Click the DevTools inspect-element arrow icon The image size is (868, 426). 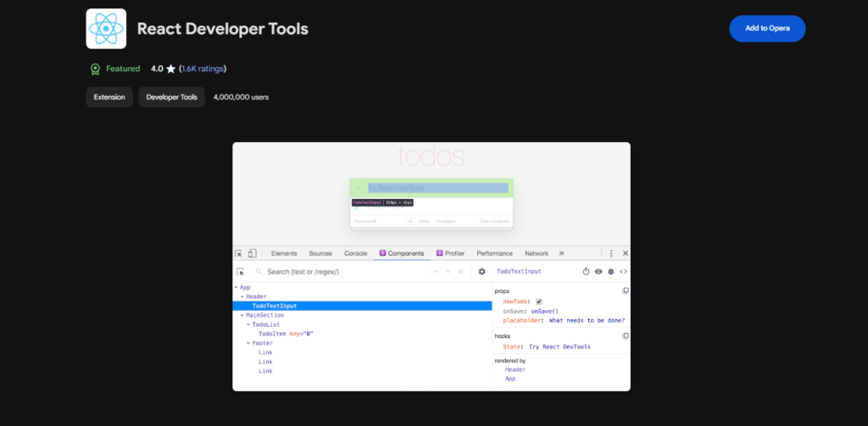[x=238, y=253]
